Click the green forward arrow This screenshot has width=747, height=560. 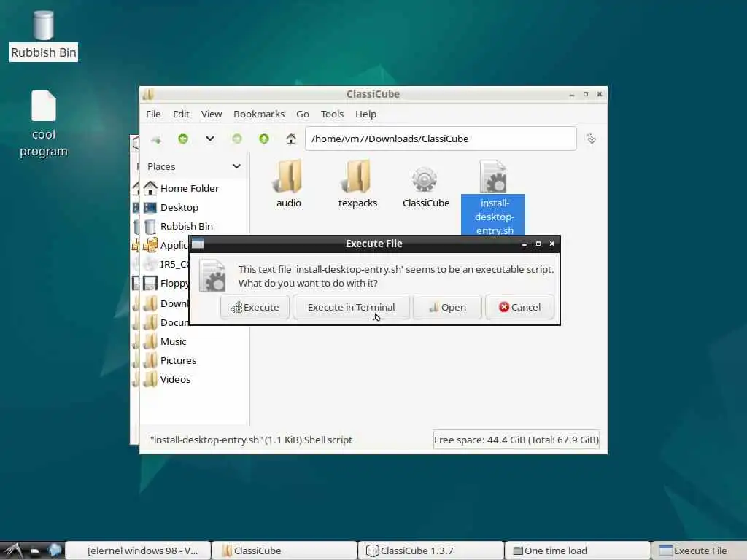click(x=237, y=139)
